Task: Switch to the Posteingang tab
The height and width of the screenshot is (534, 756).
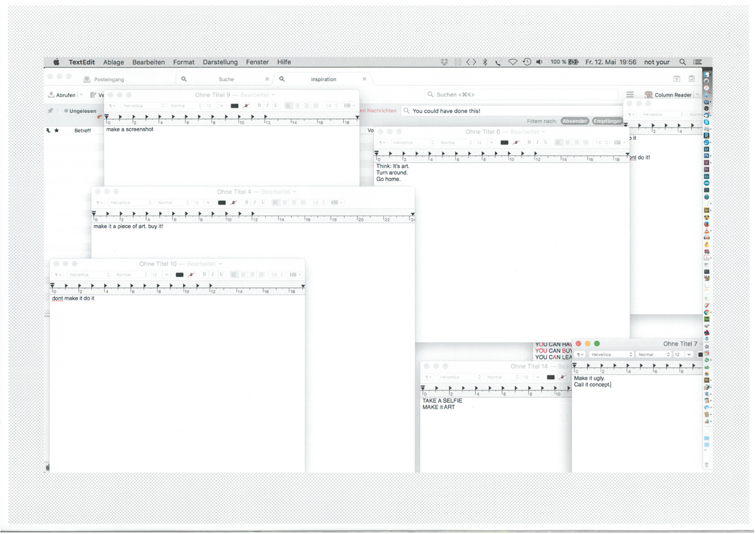Action: tap(109, 79)
